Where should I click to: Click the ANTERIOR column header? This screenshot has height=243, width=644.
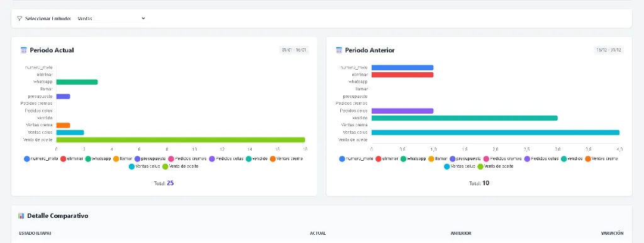pyautogui.click(x=461, y=233)
